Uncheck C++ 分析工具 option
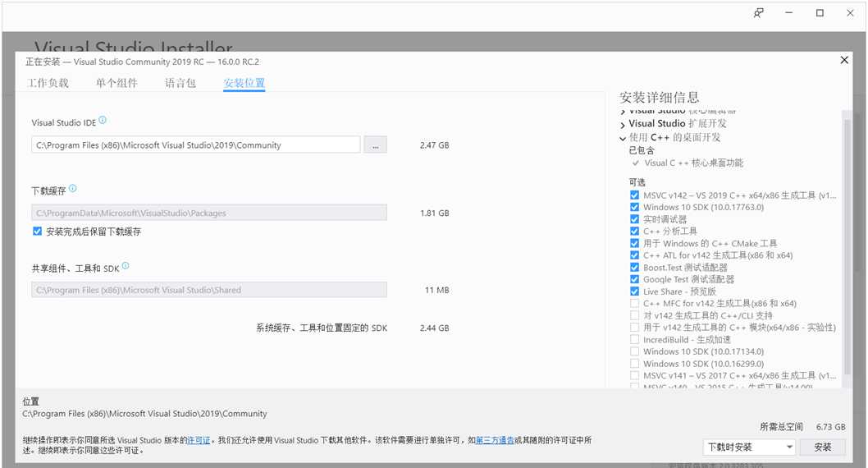868x468 pixels. (x=634, y=231)
